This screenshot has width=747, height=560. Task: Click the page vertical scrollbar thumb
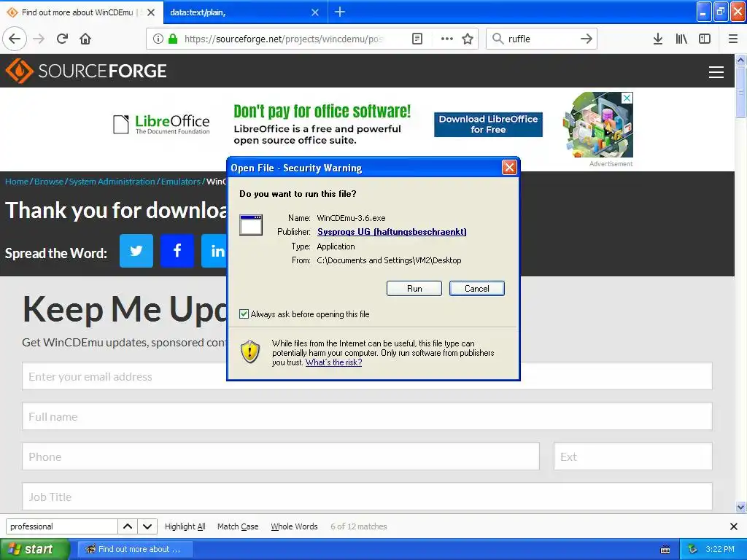coord(740,92)
